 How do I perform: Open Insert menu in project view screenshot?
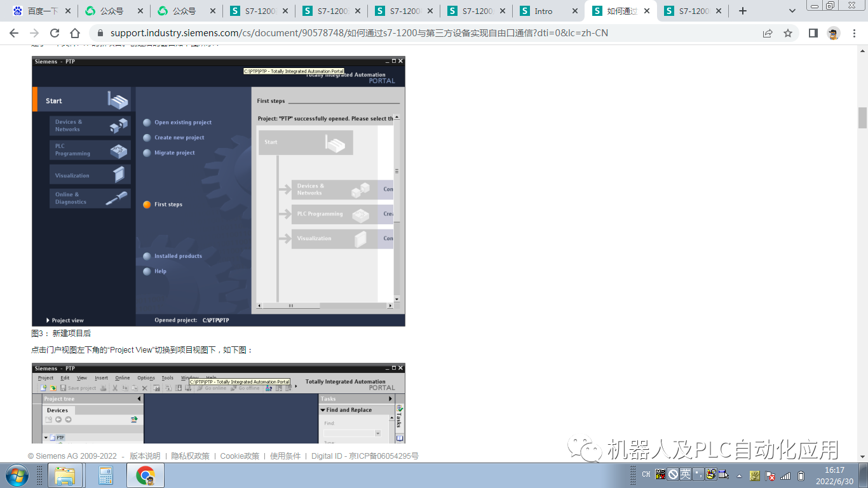coord(102,378)
